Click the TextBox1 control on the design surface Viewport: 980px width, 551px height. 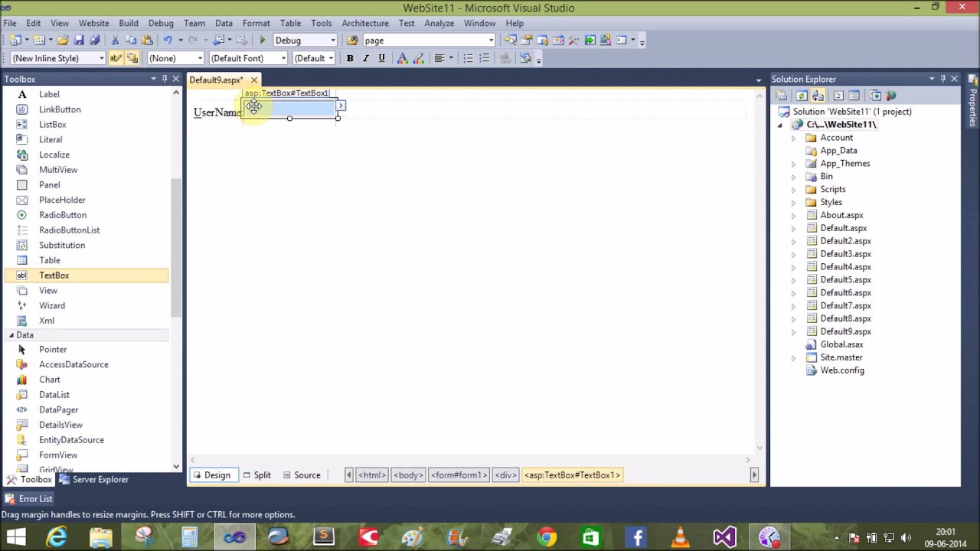290,109
